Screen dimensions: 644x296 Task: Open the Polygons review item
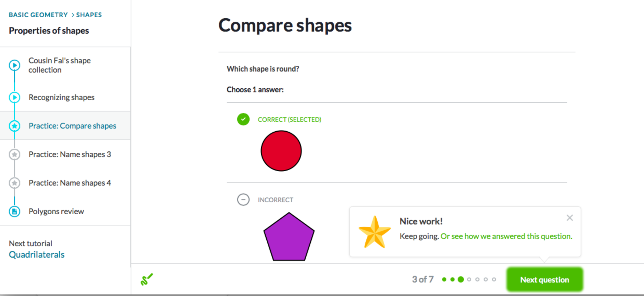tap(56, 211)
